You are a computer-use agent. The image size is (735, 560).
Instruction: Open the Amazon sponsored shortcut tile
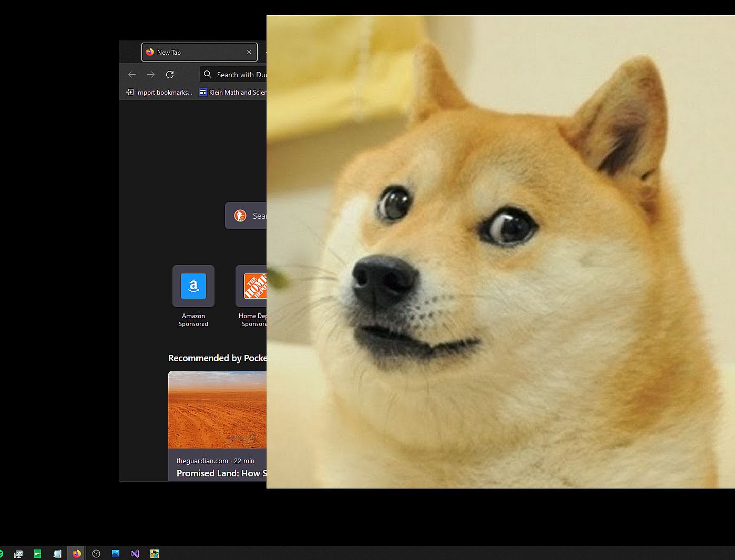click(193, 286)
